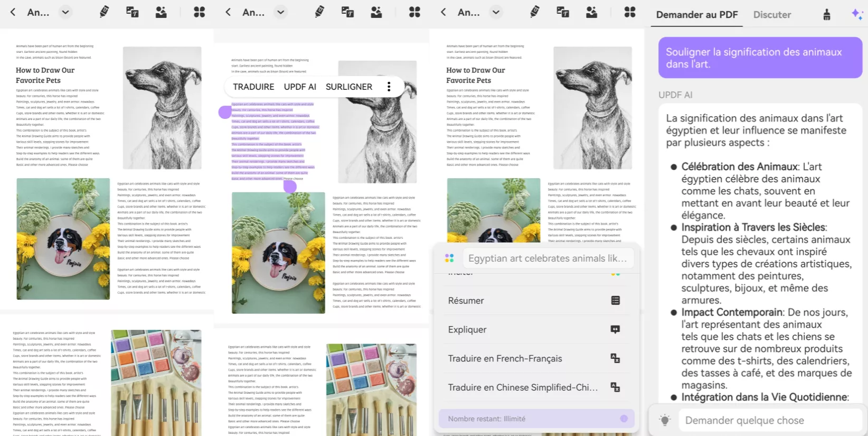Tap the embroidered dog photo in the middle screen
Screen dimensions: 868x436
tap(278, 253)
